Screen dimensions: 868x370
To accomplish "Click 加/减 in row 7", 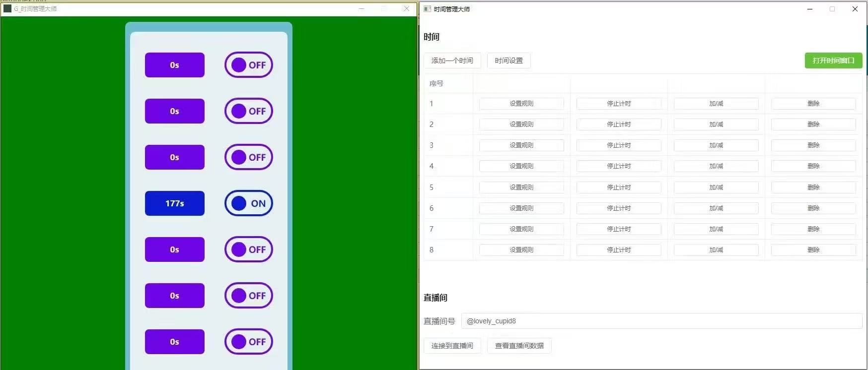I will pyautogui.click(x=716, y=229).
